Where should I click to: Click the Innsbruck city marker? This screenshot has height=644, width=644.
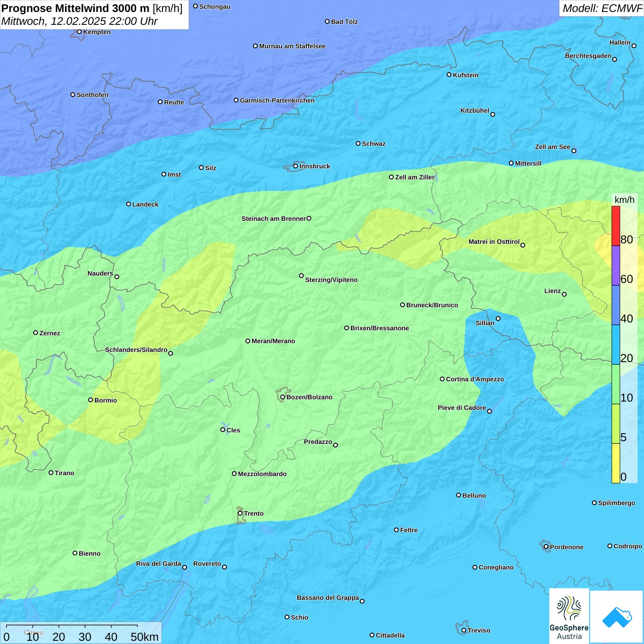coord(295,166)
